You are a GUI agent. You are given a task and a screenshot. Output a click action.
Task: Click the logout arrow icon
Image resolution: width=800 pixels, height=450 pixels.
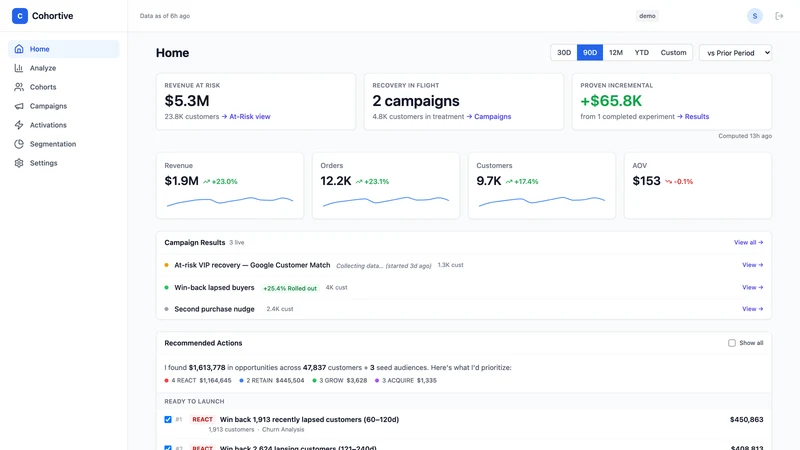coord(779,16)
